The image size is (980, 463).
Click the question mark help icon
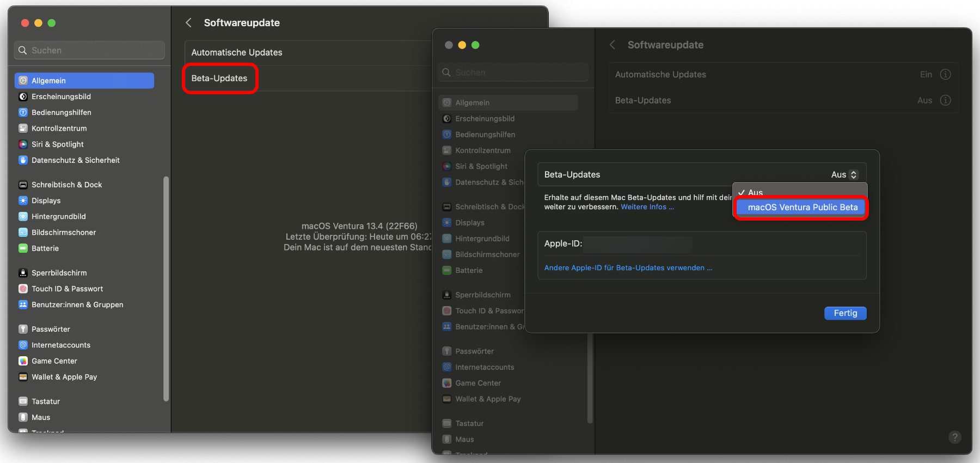coord(954,437)
